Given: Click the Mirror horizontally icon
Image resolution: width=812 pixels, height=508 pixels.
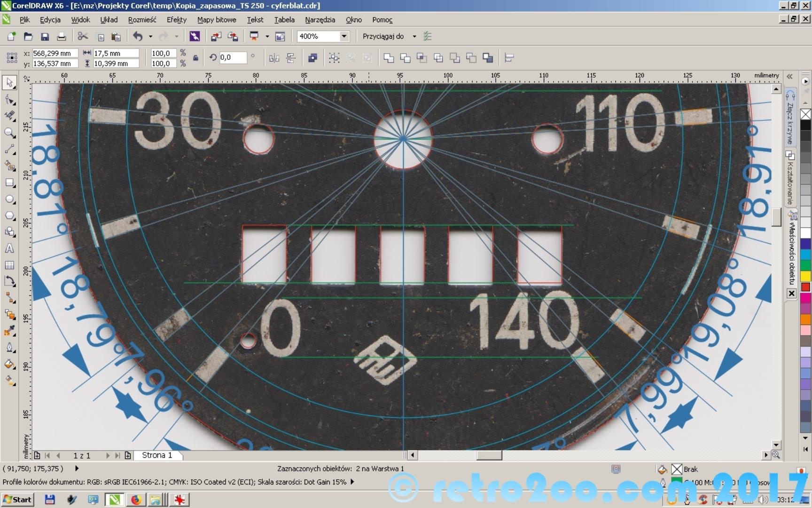Looking at the screenshot, I should pyautogui.click(x=274, y=58).
